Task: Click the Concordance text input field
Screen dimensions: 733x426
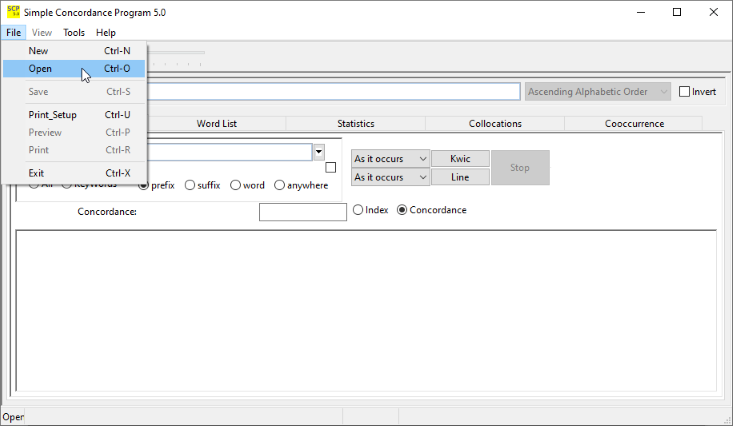Action: (x=302, y=211)
